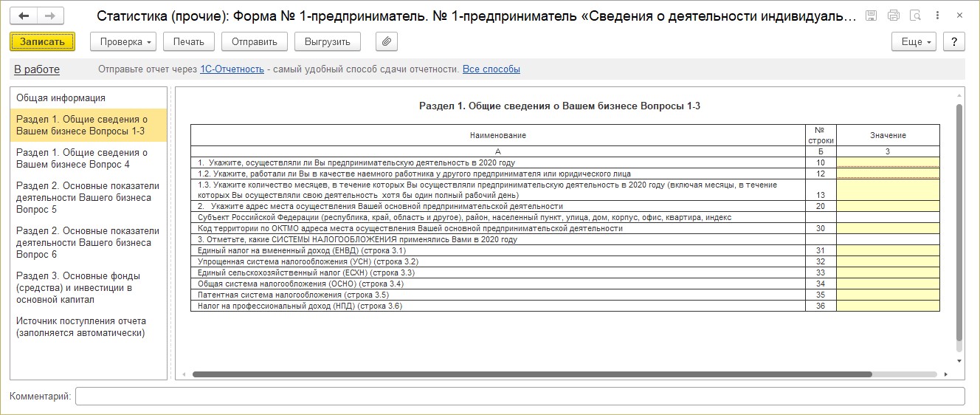Open Раздел 2 Вопрос 6 section

(x=89, y=242)
